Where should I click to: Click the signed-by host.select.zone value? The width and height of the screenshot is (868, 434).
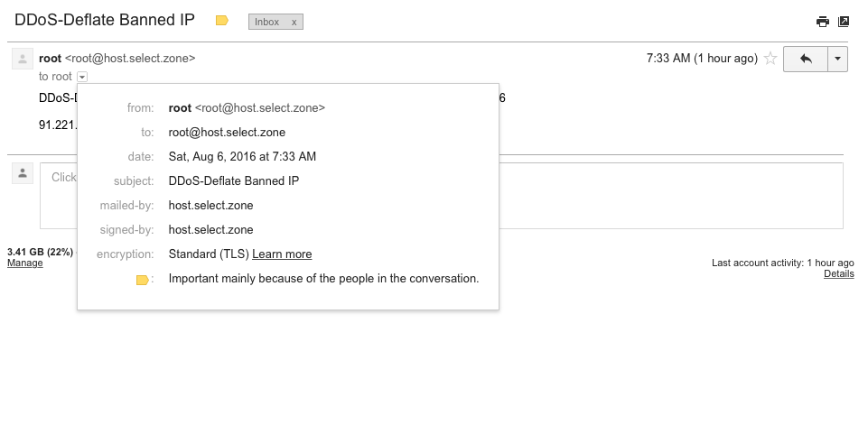(x=211, y=230)
